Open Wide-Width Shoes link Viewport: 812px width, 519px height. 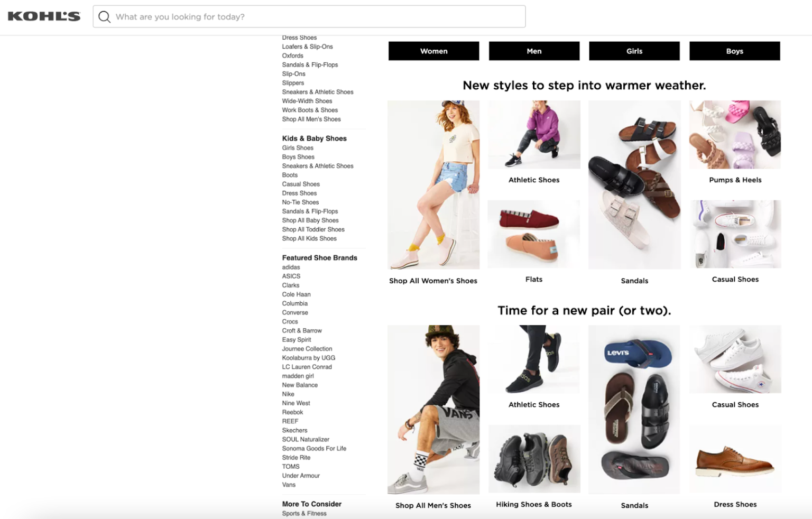click(307, 101)
